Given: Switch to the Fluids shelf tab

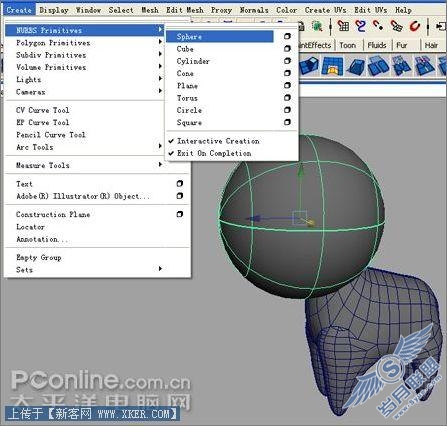Looking at the screenshot, I should [377, 45].
